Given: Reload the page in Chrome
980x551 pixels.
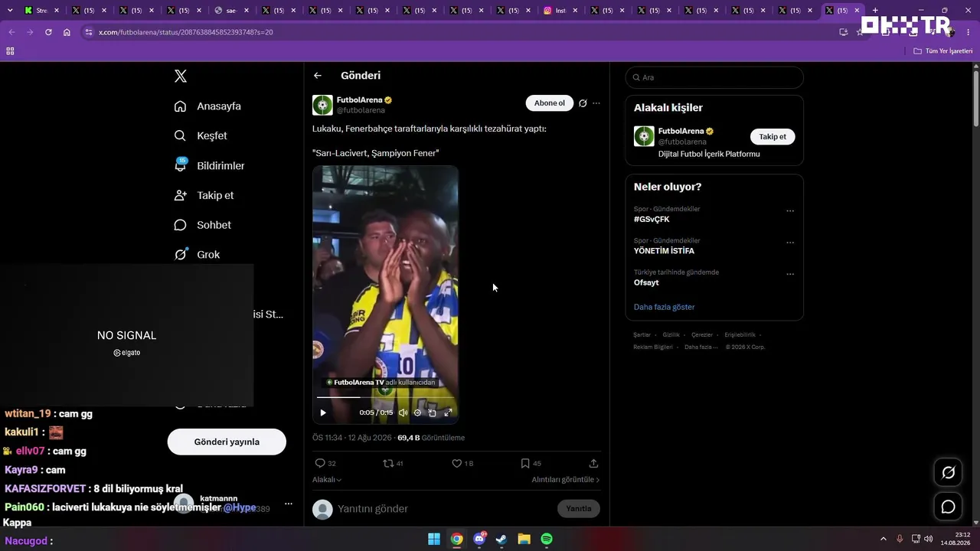Looking at the screenshot, I should (x=48, y=32).
